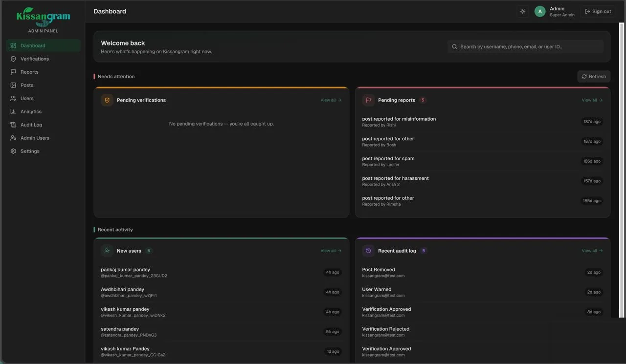The image size is (626, 364).
Task: Select new user Awdhbihari pandey
Action: 221,292
